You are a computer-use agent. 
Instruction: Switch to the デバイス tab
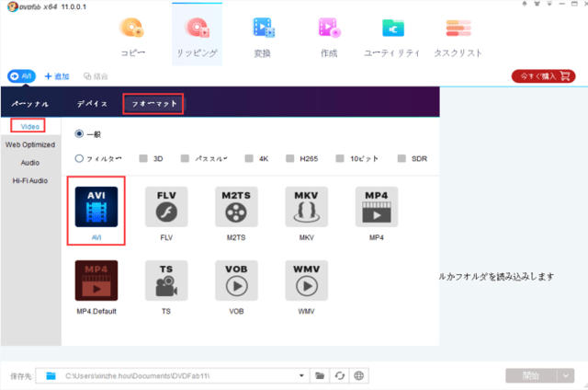pos(92,104)
